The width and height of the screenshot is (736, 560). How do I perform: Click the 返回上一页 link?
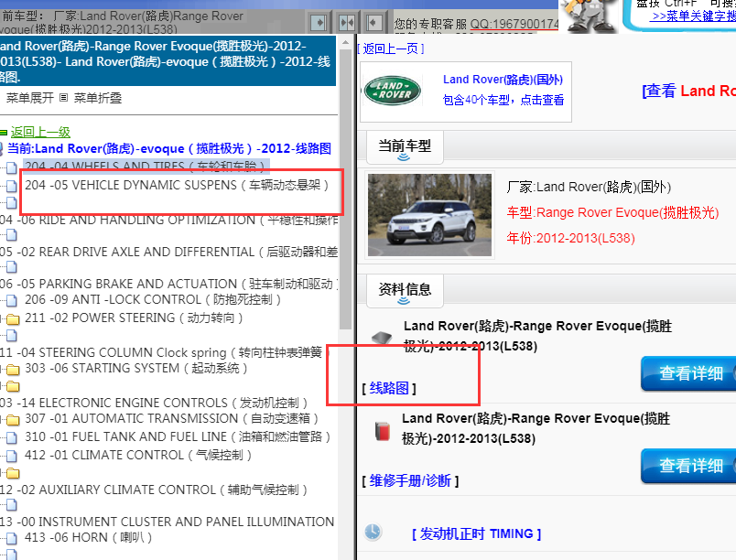coord(391,48)
